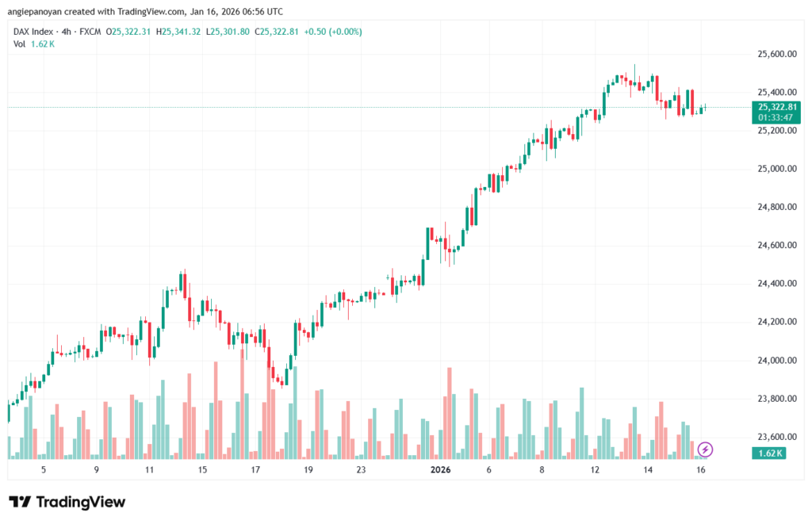
Task: Click the Vol indicator legend label
Action: 19,44
